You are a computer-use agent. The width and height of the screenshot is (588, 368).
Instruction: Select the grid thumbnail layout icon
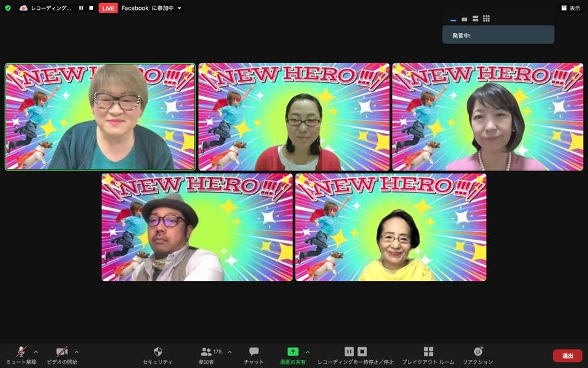point(486,18)
